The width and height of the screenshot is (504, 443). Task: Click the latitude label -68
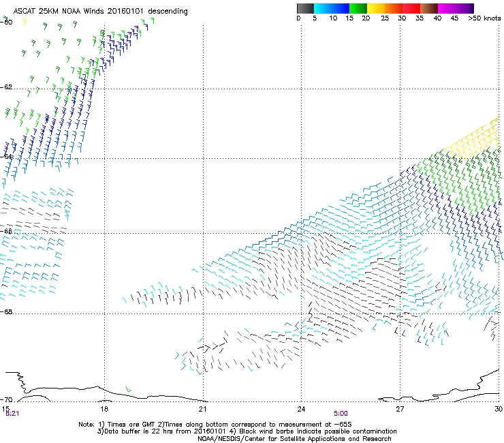click(x=6, y=311)
